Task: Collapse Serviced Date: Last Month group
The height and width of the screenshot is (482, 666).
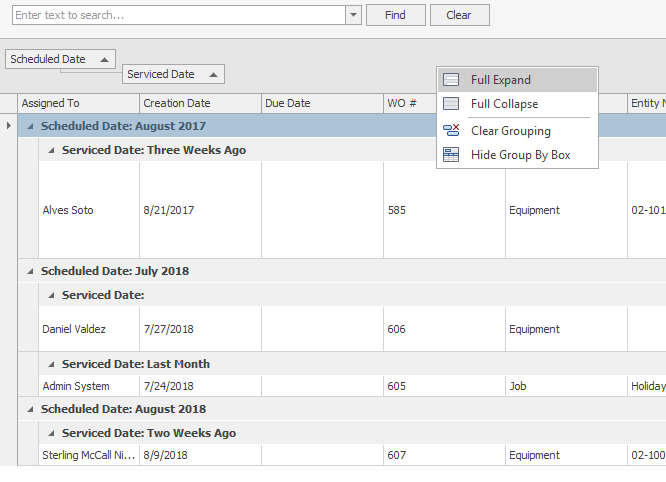Action: click(51, 364)
